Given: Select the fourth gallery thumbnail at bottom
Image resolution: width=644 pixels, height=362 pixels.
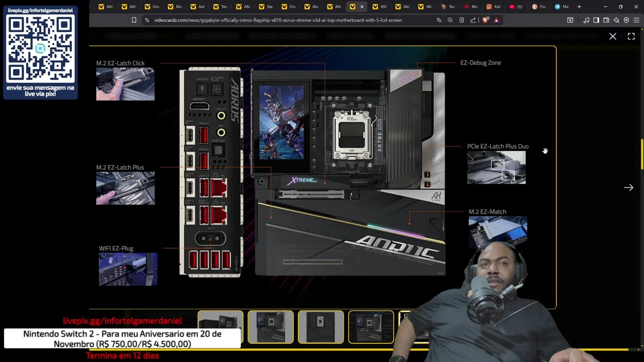Looking at the screenshot, I should (x=371, y=327).
